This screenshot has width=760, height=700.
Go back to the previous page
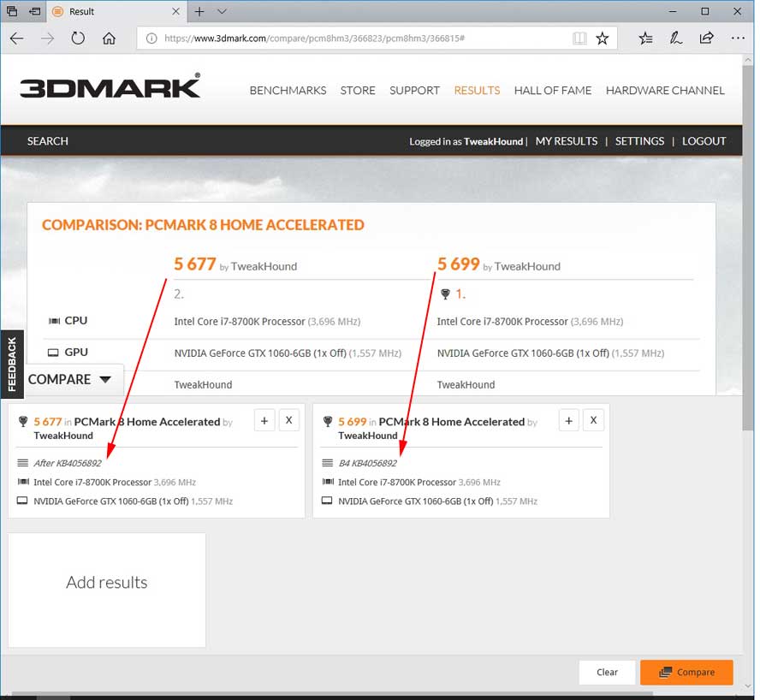pos(17,39)
